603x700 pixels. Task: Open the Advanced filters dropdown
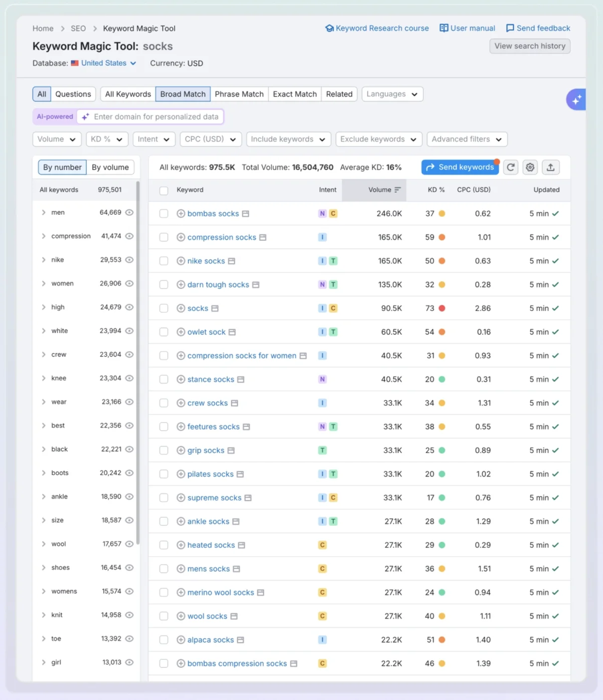point(467,139)
